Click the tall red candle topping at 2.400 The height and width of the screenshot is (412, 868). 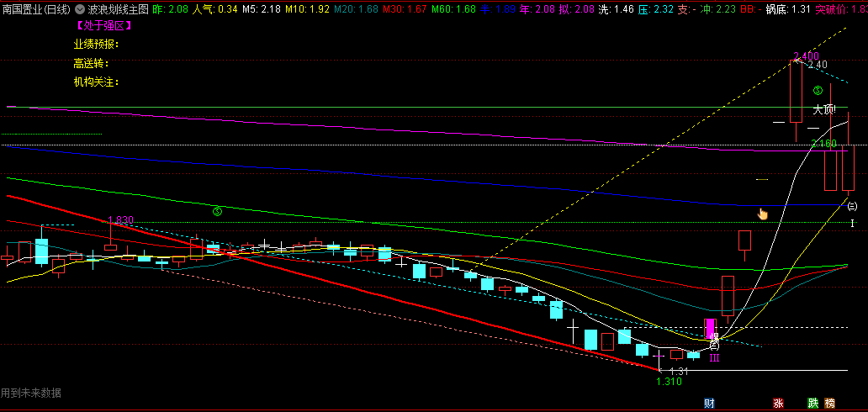(796, 92)
